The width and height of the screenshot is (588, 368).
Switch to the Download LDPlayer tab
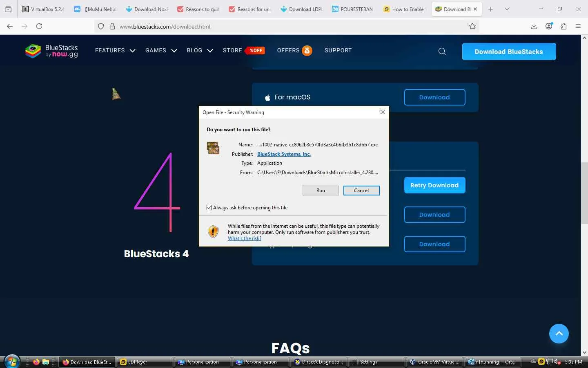point(301,9)
